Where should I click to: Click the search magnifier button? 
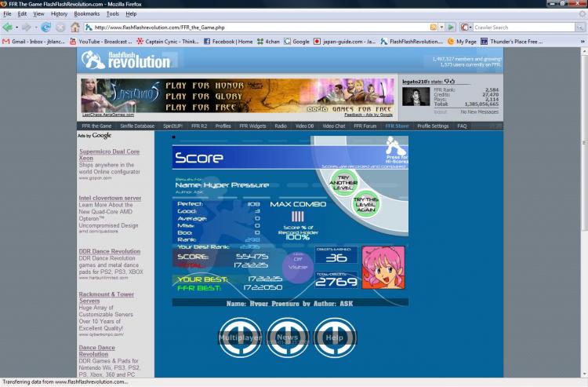point(579,27)
